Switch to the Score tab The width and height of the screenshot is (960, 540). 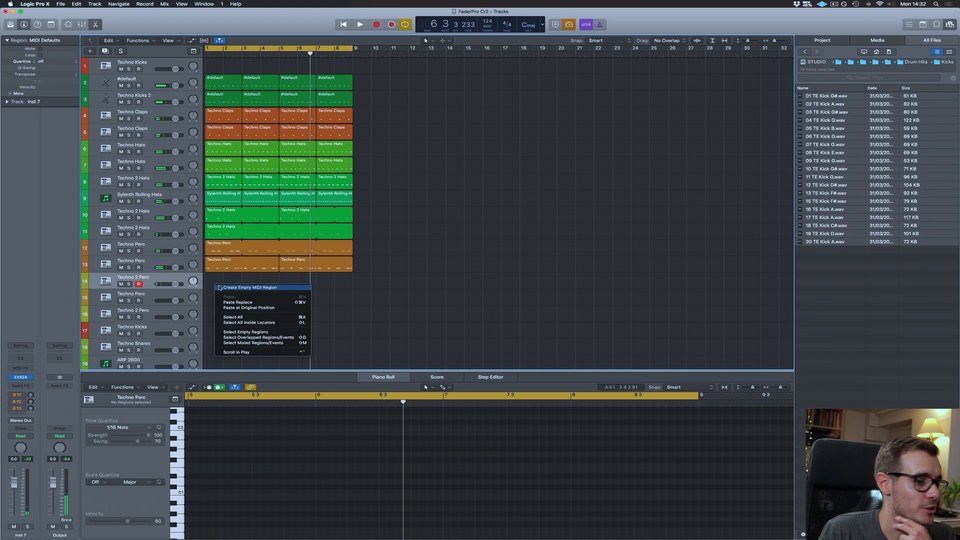(437, 377)
